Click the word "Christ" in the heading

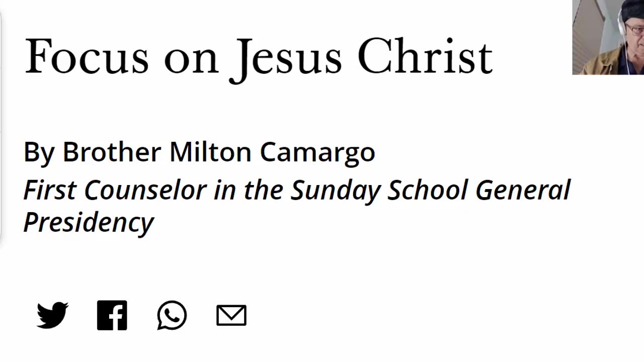coord(425,57)
